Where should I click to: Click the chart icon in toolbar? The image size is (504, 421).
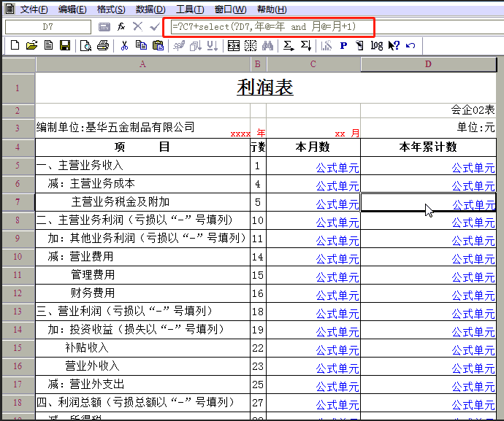pos(327,45)
